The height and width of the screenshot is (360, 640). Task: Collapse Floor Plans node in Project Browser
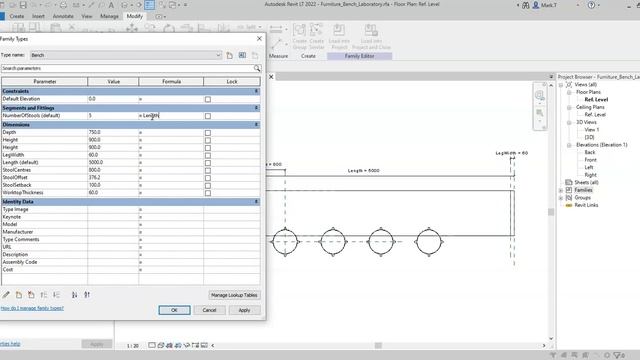[x=569, y=92]
